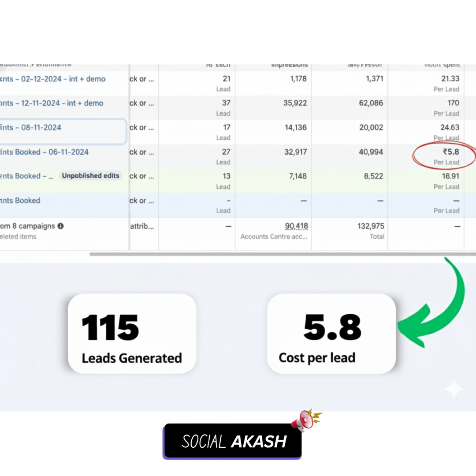Click the 5.8 Cost per lead stat card
This screenshot has width=476, height=476.
tap(331, 334)
